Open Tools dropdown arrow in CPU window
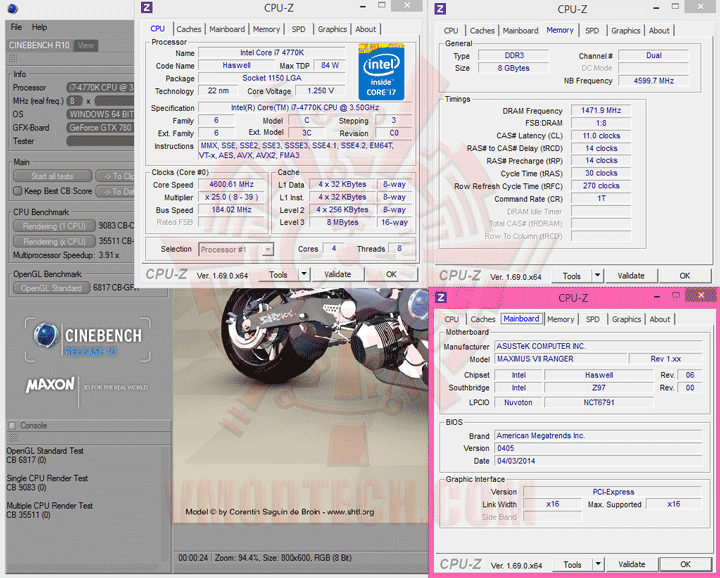720x578 pixels. click(304, 274)
